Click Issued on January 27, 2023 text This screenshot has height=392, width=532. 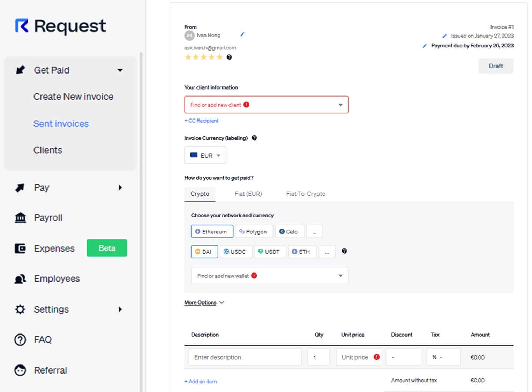click(482, 36)
